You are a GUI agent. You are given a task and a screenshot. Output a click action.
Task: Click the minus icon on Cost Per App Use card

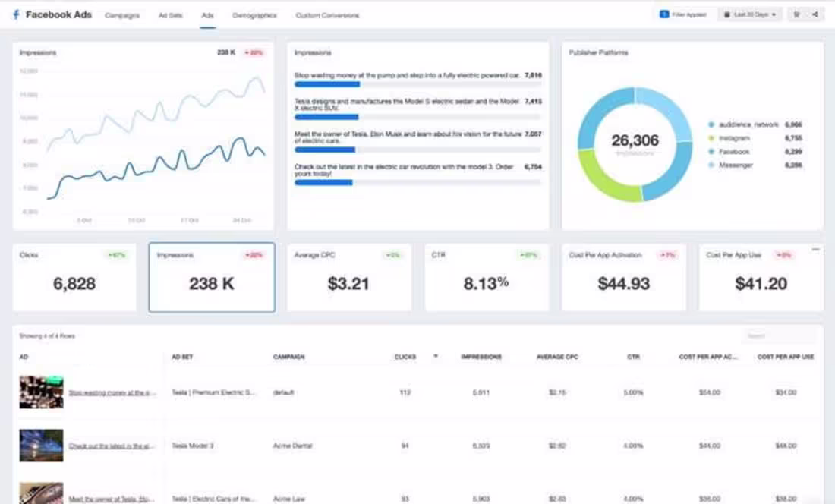coord(815,249)
